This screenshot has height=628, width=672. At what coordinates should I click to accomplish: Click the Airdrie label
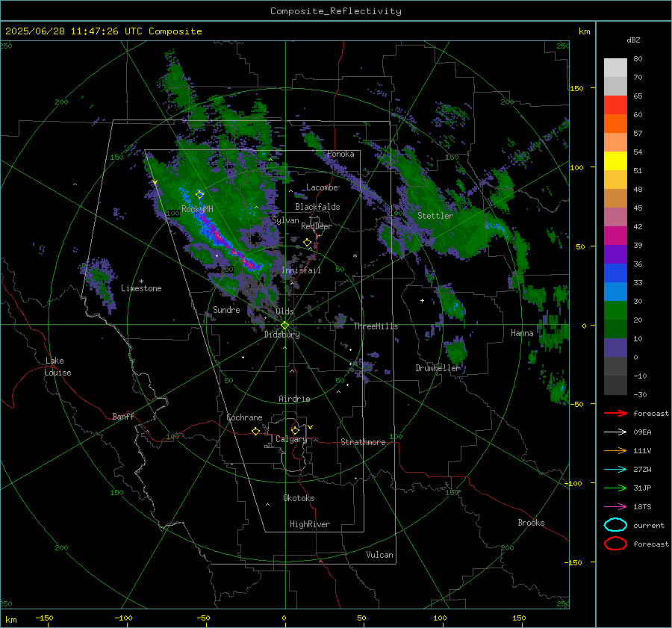pos(294,399)
